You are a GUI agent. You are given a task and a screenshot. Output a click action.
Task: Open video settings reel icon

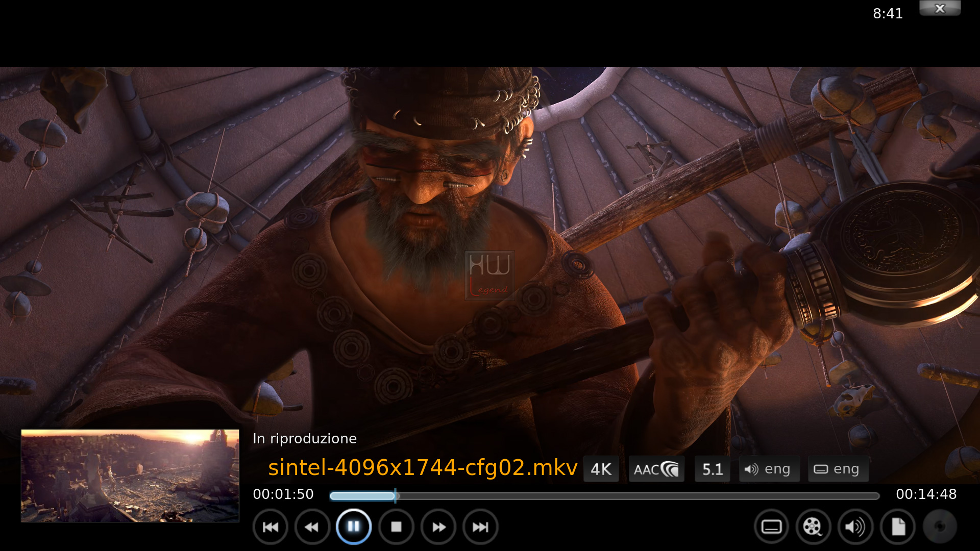click(813, 527)
